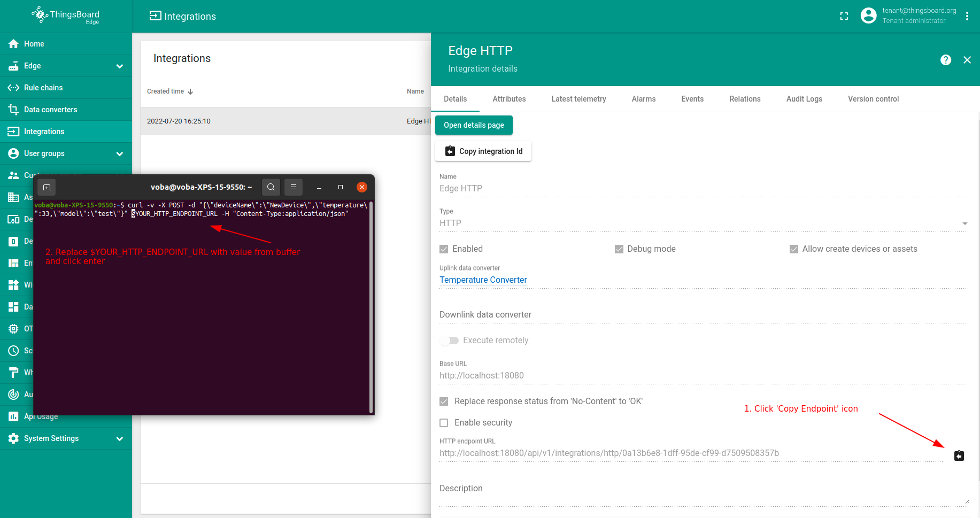Viewport: 980px width, 518px height.
Task: Click the terminal new tab icon
Action: click(x=47, y=187)
